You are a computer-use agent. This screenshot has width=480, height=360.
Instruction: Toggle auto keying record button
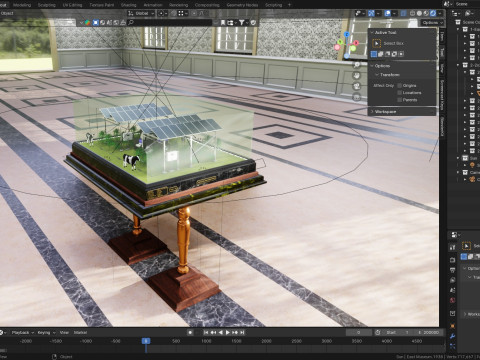pos(190,332)
